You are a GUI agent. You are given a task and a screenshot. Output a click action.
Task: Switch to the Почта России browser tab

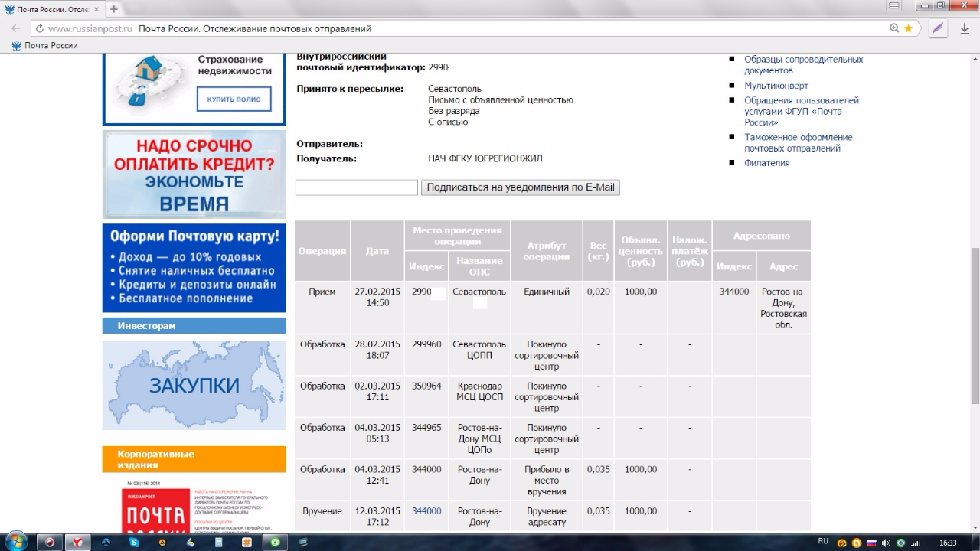tap(52, 9)
